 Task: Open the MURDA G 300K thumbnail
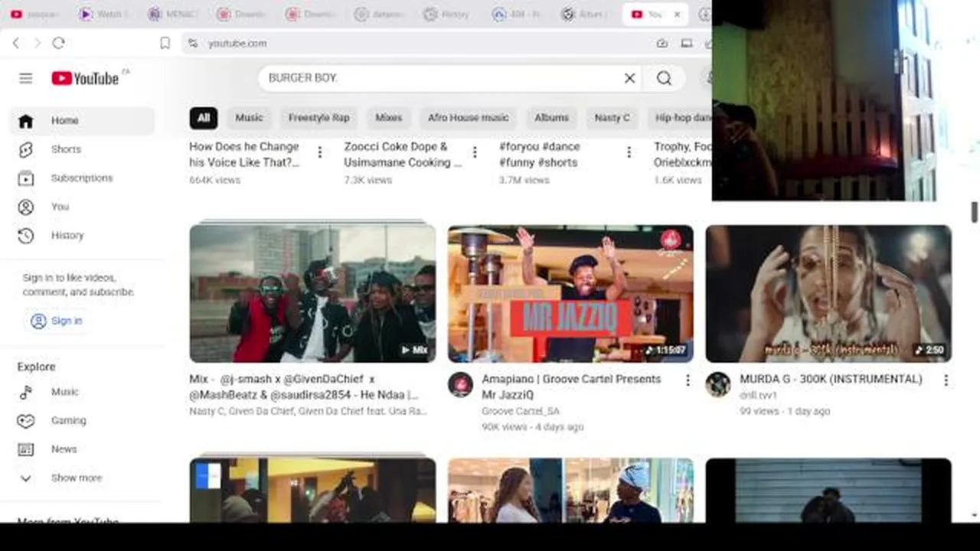pyautogui.click(x=828, y=293)
